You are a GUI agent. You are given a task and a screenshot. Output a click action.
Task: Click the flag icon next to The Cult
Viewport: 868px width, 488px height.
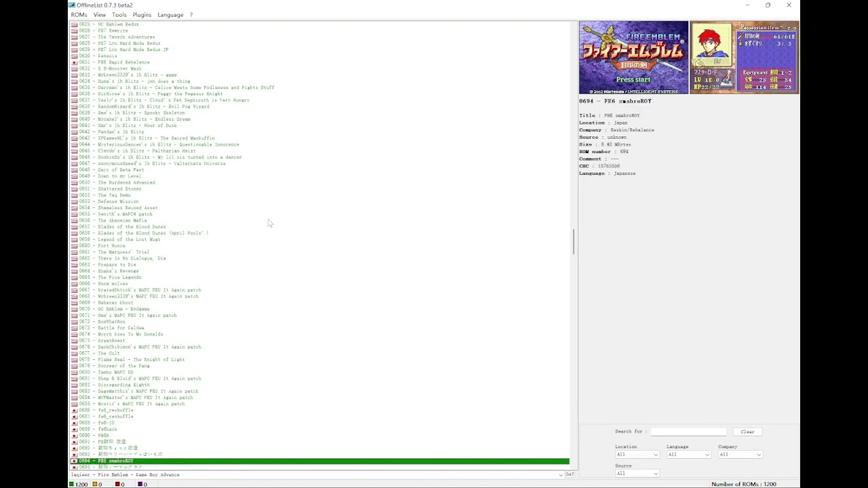(x=74, y=353)
